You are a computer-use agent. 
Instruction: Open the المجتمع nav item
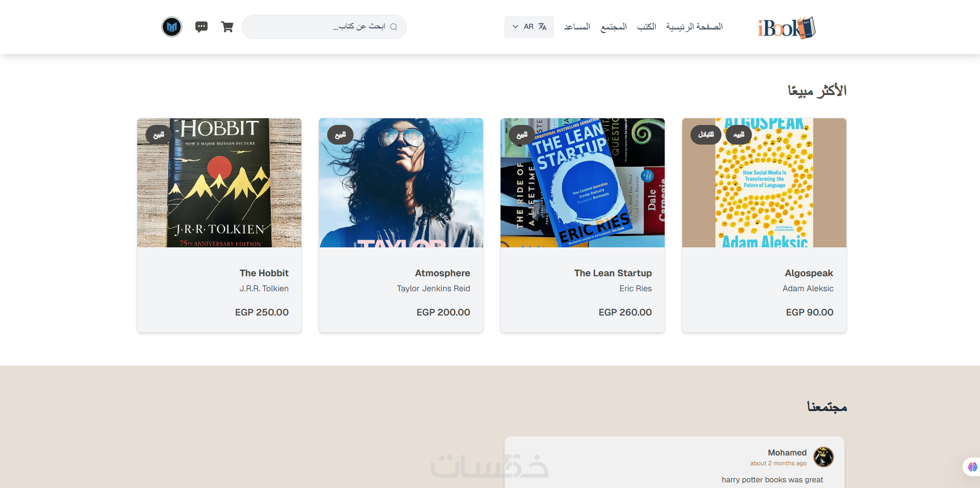pyautogui.click(x=614, y=27)
